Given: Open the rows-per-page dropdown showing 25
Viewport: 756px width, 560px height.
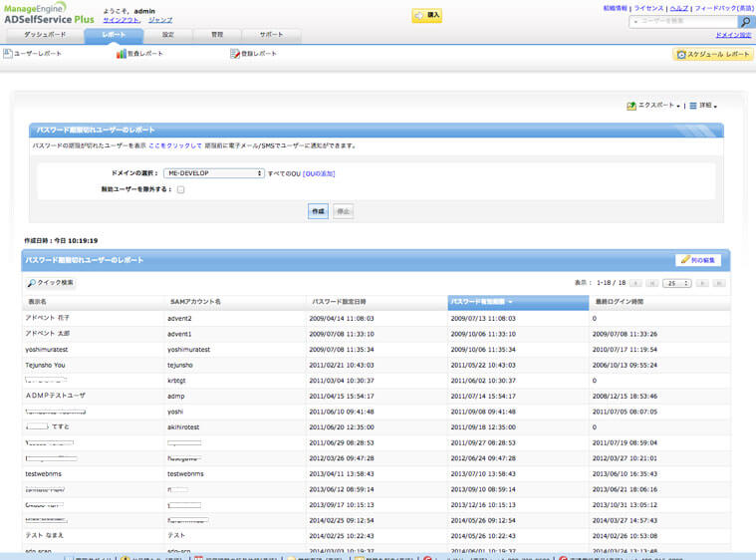Looking at the screenshot, I should [x=677, y=283].
